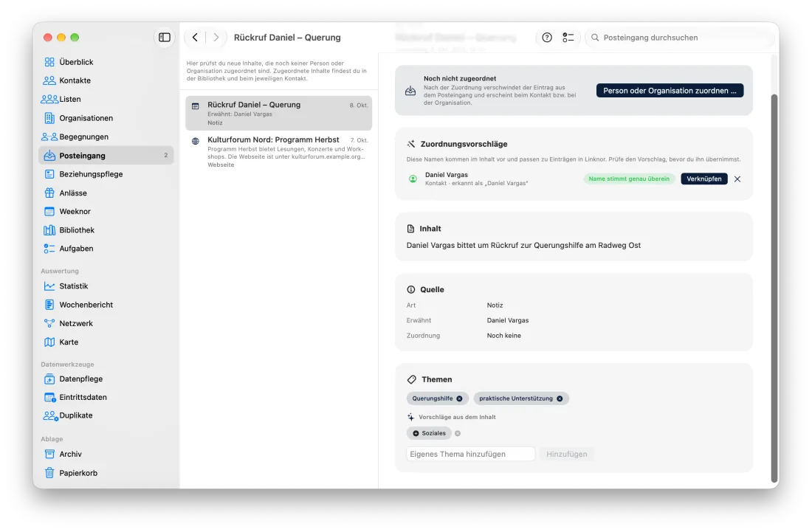Go back with the left chevron

click(195, 37)
